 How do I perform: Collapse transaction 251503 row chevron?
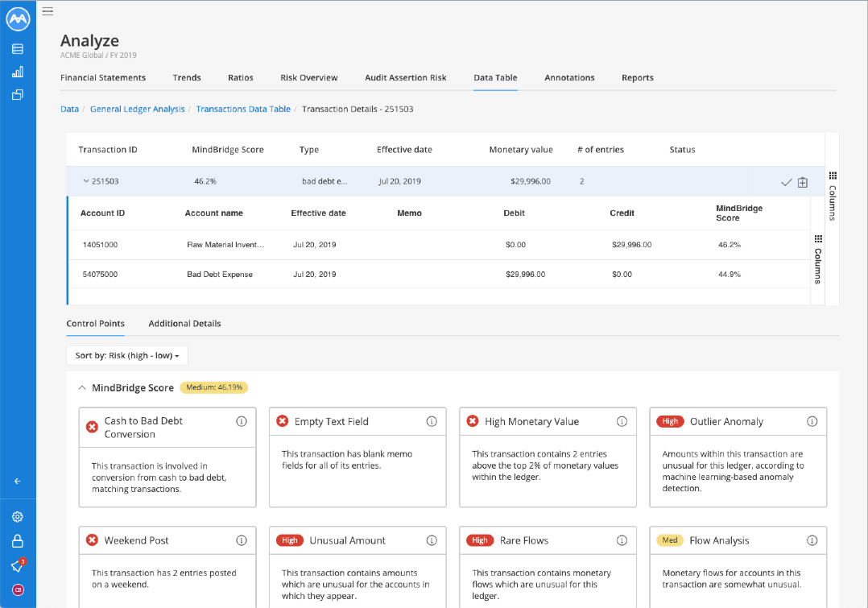[x=86, y=181]
